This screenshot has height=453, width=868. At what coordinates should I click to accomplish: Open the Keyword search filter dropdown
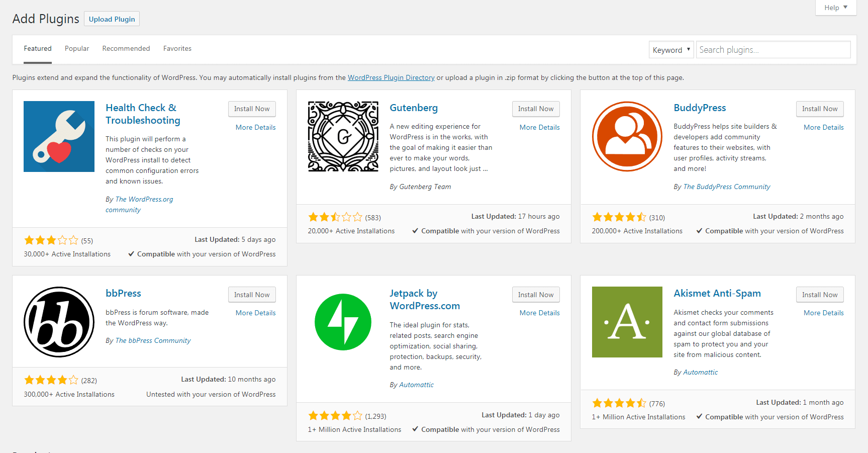click(671, 49)
